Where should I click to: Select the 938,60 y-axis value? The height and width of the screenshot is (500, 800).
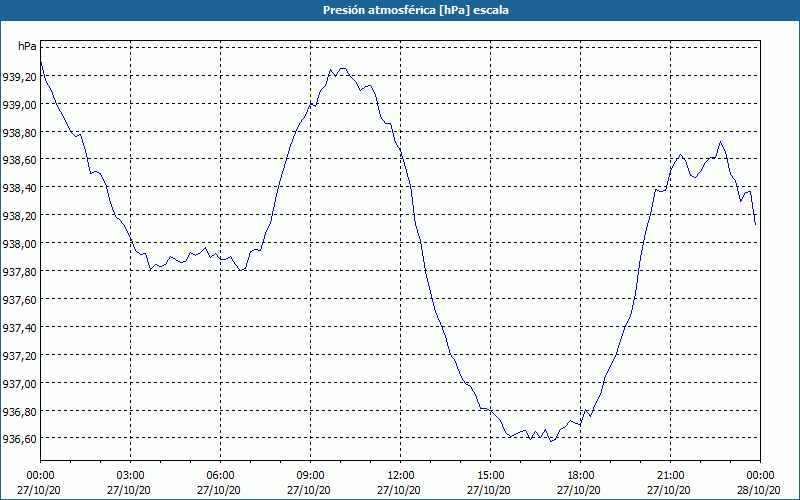(19, 161)
